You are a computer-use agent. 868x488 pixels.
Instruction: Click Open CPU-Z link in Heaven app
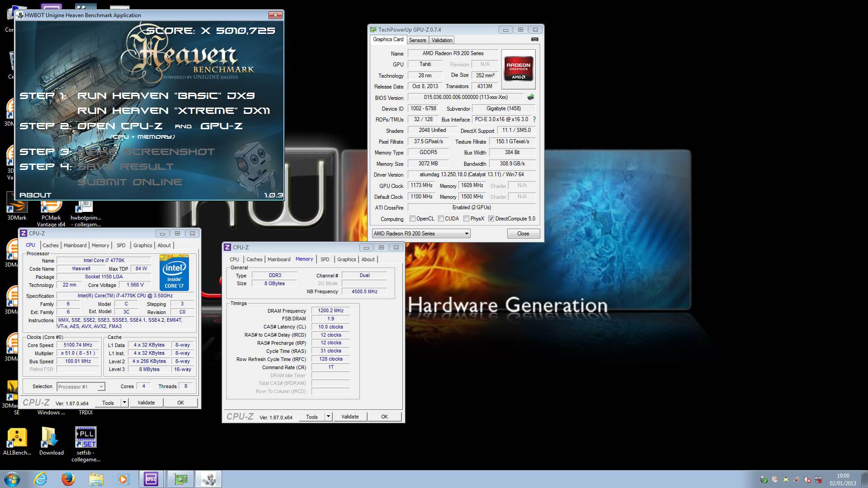coord(120,126)
